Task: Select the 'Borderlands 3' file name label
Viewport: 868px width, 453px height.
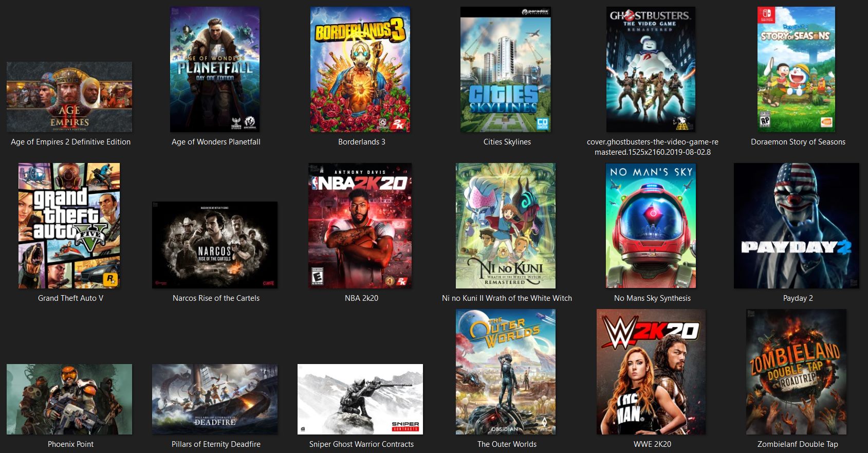Action: click(362, 142)
